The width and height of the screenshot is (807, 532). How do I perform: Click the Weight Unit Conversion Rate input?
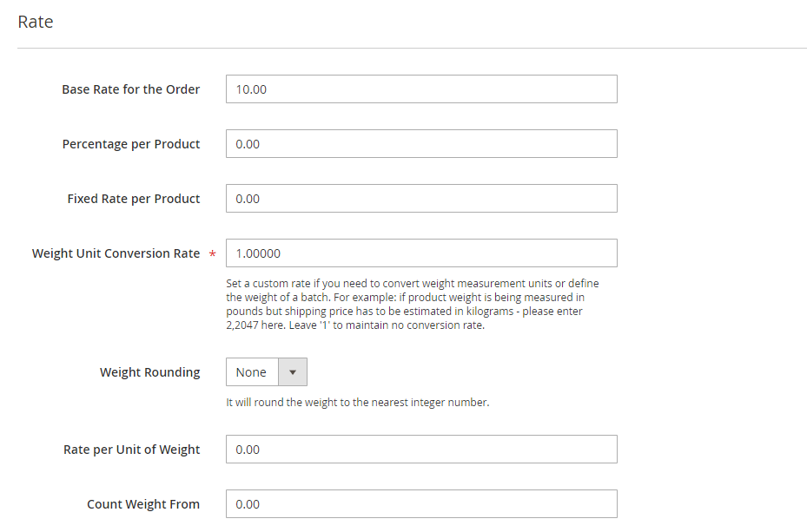[x=421, y=253]
